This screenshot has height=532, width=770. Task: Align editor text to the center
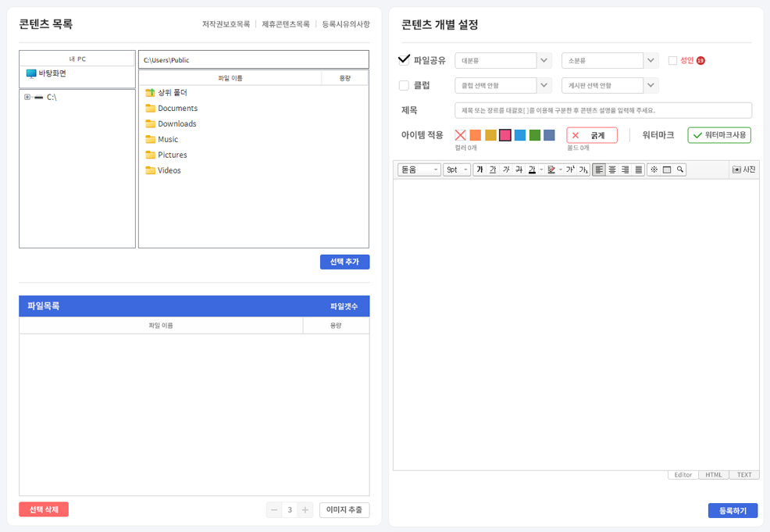[612, 170]
